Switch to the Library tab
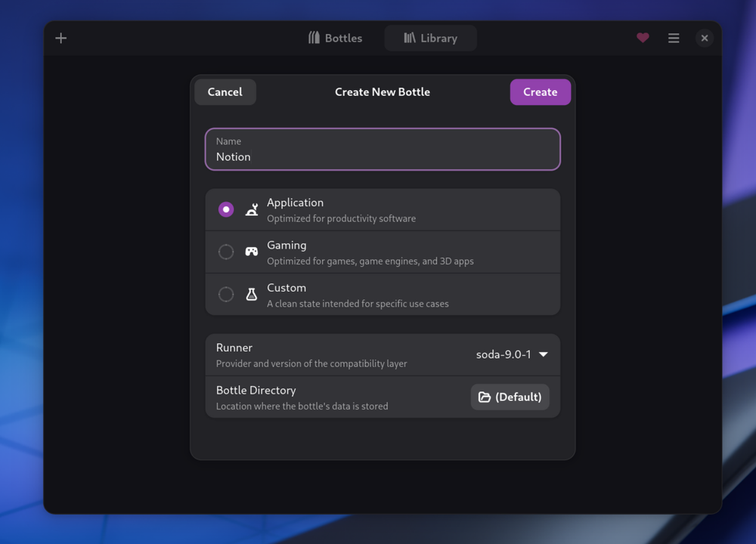 [430, 38]
